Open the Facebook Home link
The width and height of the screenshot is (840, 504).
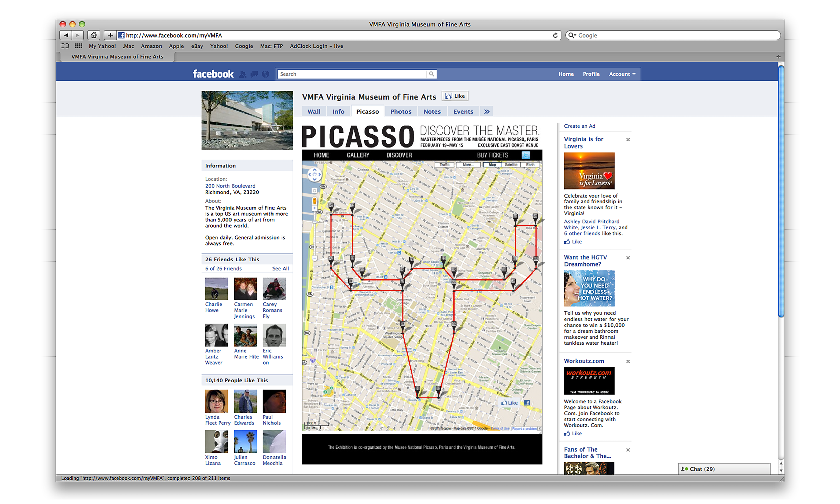566,74
